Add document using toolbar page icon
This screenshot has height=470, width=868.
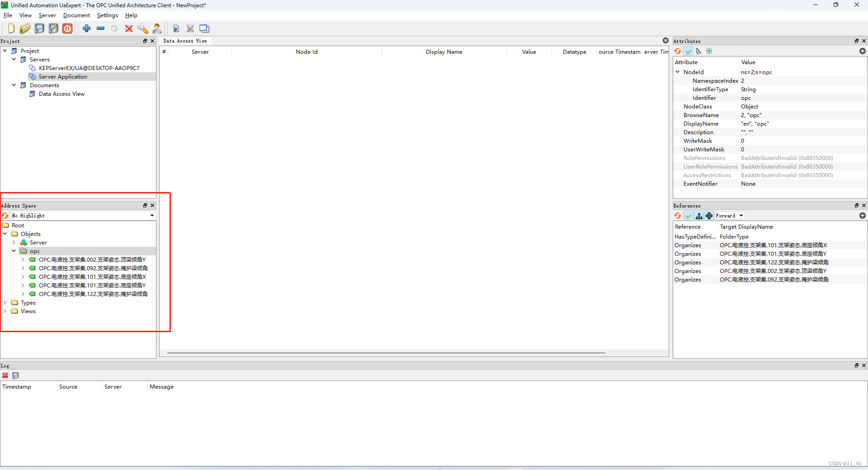coord(176,28)
